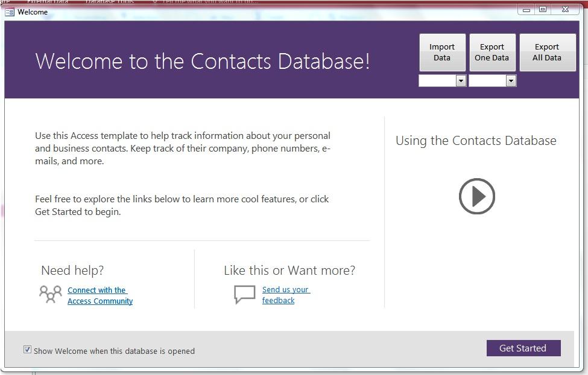
Task: Click the Export One Data button
Action: [492, 52]
